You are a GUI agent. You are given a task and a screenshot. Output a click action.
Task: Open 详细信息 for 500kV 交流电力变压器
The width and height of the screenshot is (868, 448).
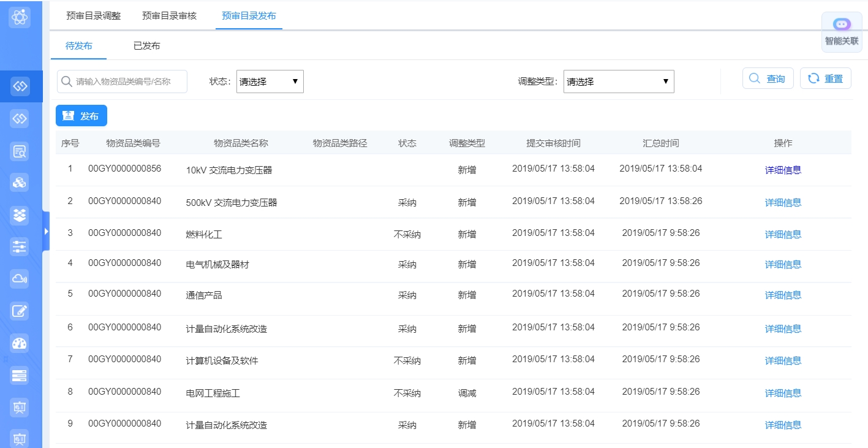coord(783,202)
